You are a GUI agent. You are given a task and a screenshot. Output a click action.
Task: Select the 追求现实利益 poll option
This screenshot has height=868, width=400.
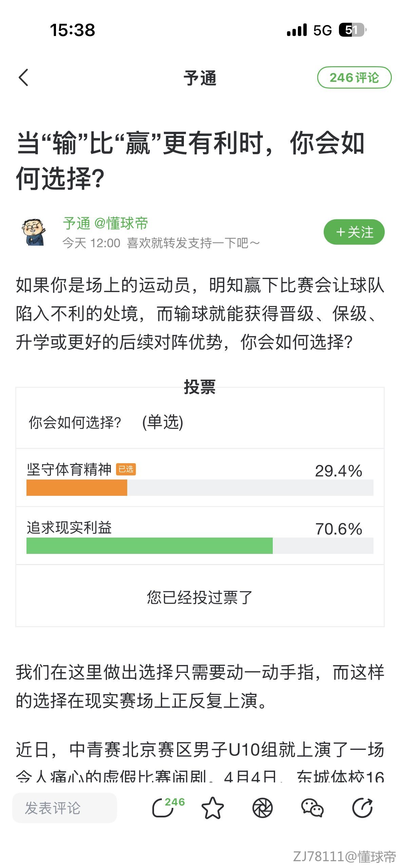pos(69,528)
